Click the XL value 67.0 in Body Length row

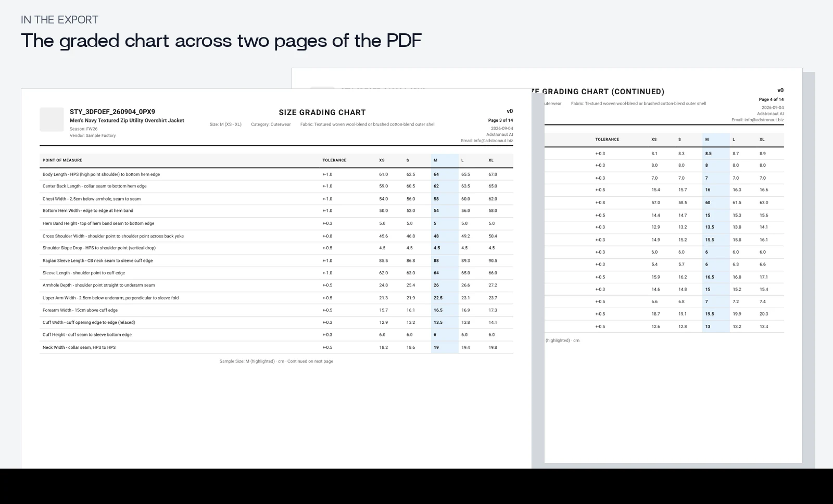pyautogui.click(x=493, y=174)
